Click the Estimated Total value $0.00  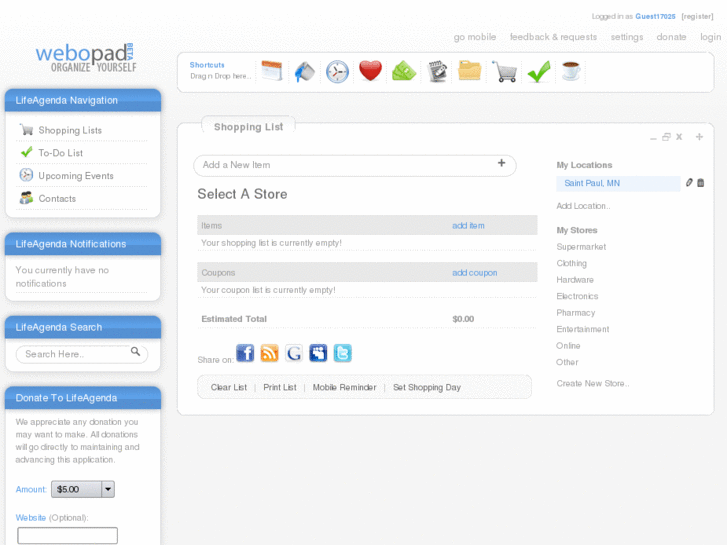point(463,319)
